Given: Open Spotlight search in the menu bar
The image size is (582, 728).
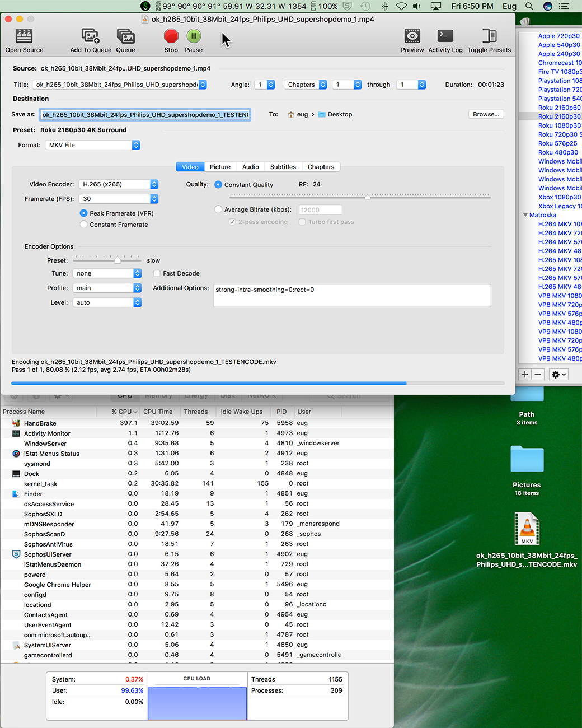Looking at the screenshot, I should pos(529,6).
